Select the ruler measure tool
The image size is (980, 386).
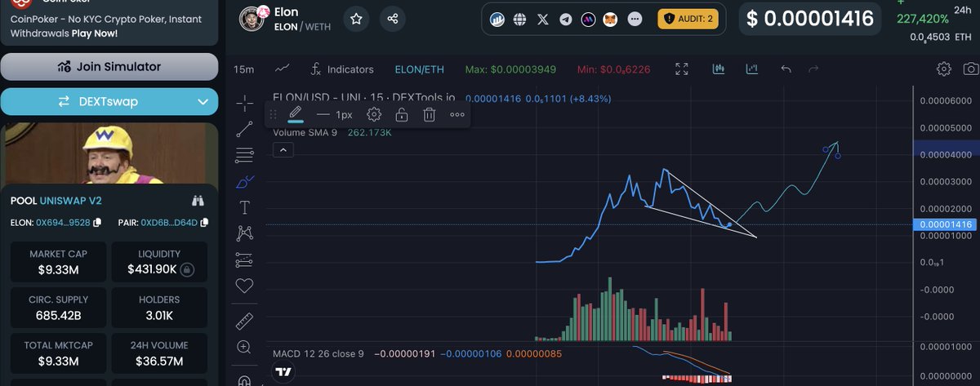point(244,321)
